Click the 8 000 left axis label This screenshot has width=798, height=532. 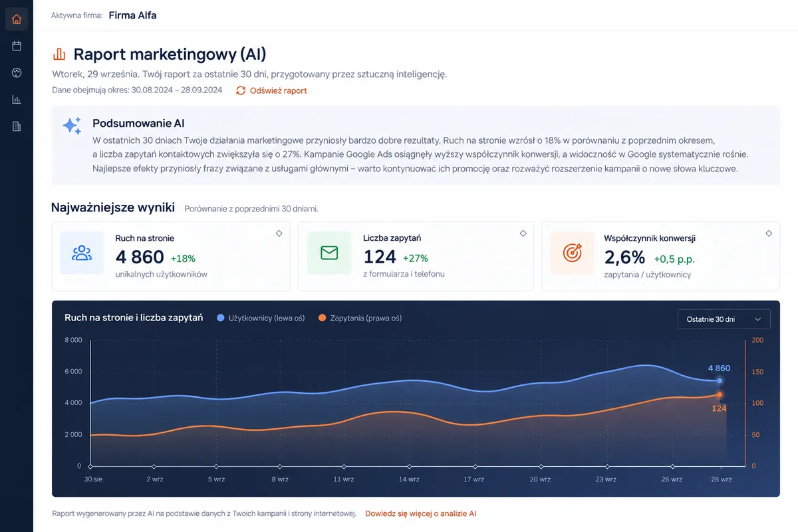coord(72,340)
